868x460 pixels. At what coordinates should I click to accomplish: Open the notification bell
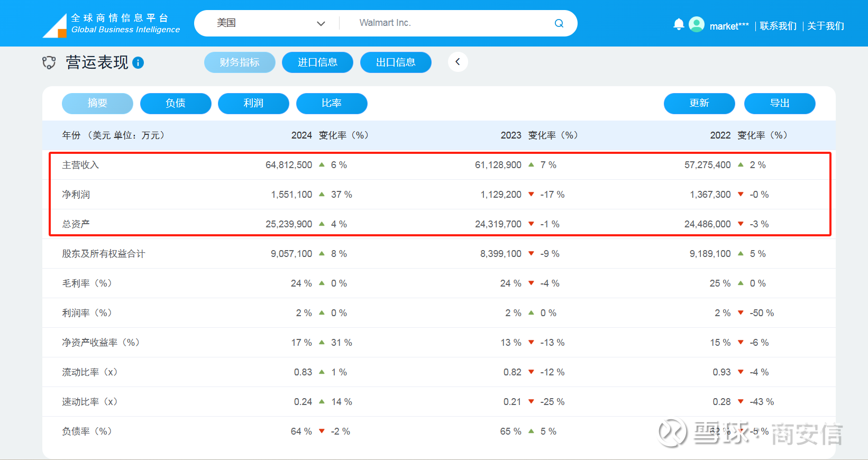[679, 24]
